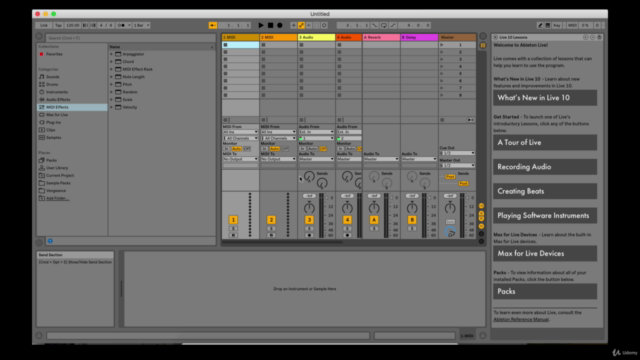Viewport: 640px width, 360px height.
Task: Select the B Delay return header
Action: (419, 37)
